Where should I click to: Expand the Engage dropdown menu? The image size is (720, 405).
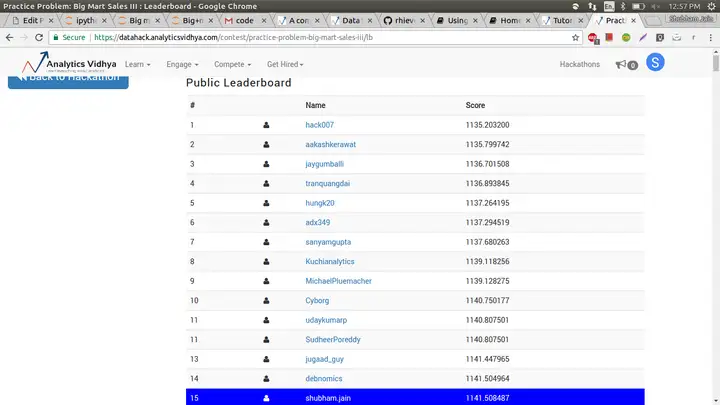(182, 64)
